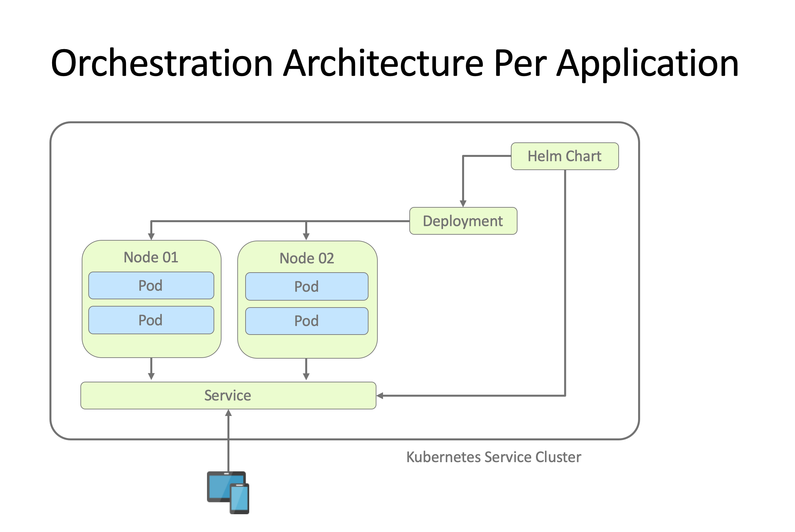
Task: Select the top Pod in Node 01
Action: 151,285
